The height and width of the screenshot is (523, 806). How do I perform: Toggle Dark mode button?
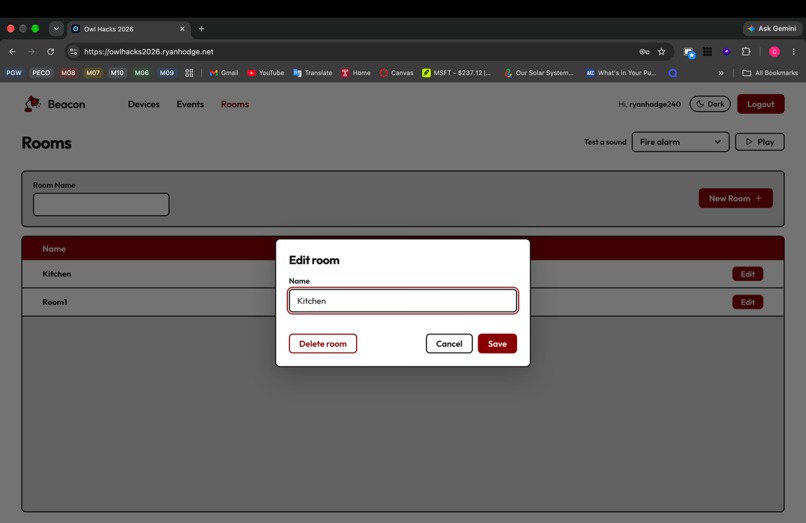pos(710,104)
